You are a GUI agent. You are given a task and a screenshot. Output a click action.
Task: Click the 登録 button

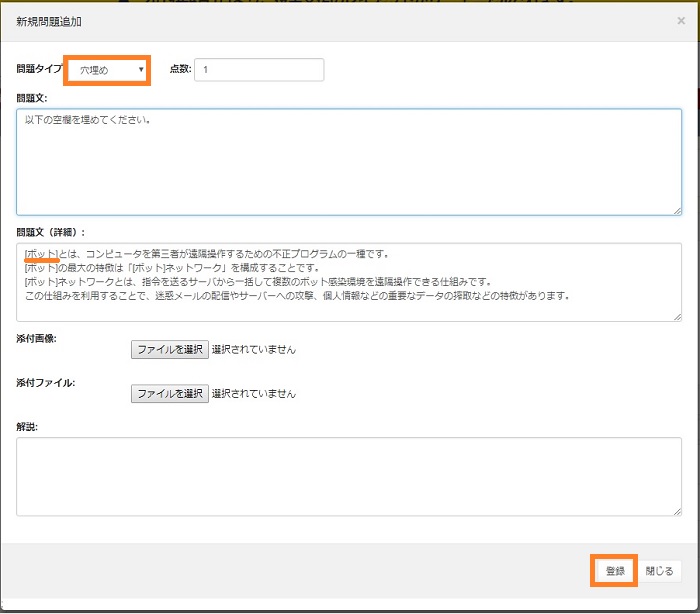[614, 571]
